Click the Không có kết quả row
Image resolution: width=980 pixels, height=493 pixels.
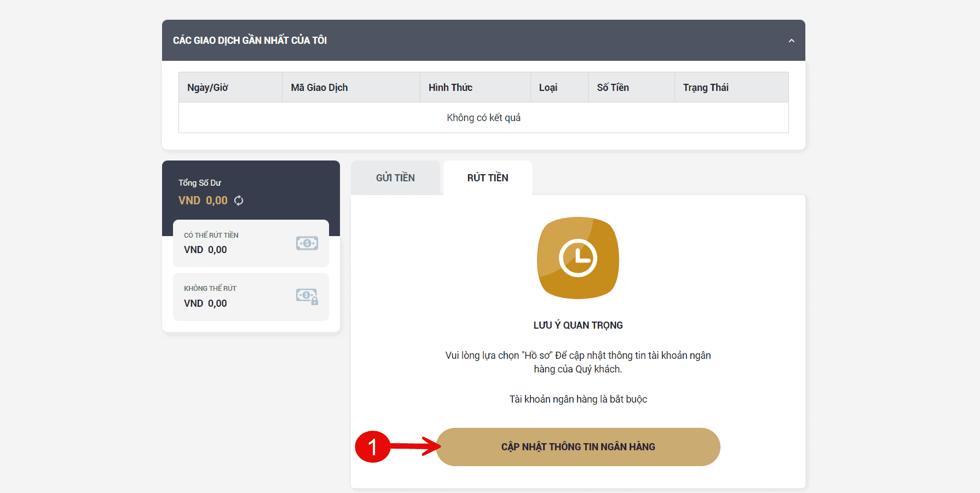(483, 117)
